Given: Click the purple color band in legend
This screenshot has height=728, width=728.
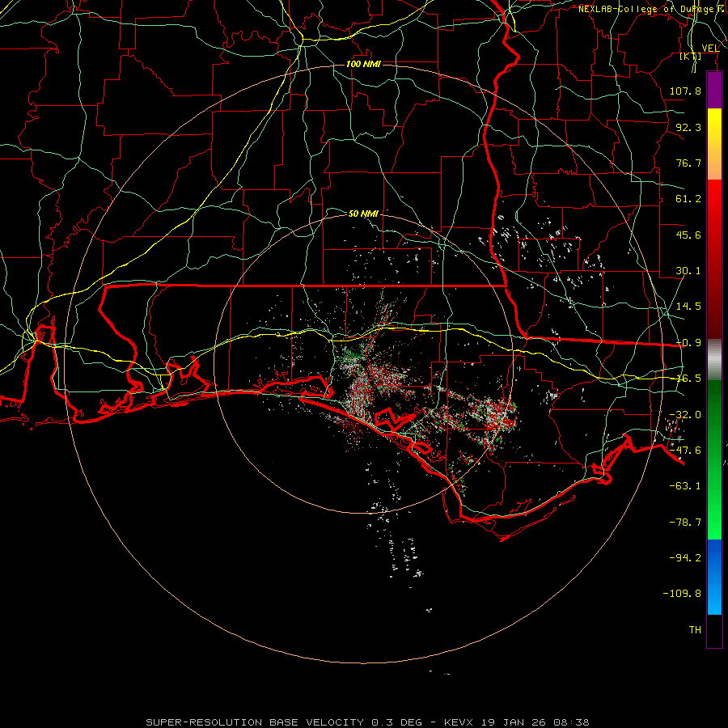Looking at the screenshot, I should 714,91.
